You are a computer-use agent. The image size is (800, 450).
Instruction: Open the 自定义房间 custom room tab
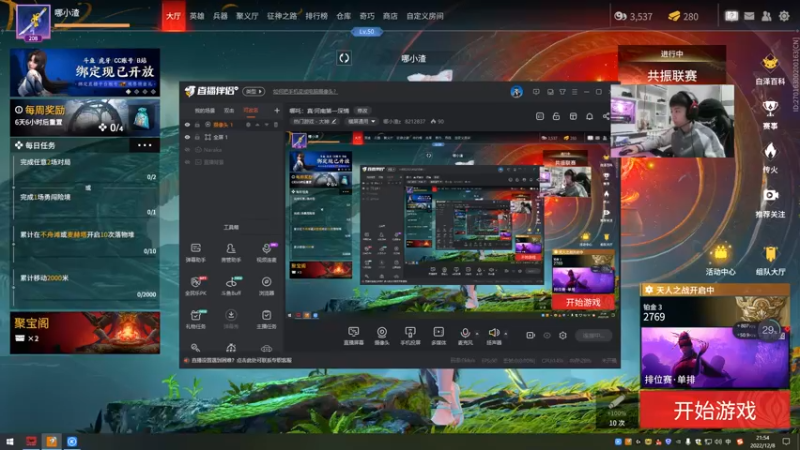pos(424,16)
